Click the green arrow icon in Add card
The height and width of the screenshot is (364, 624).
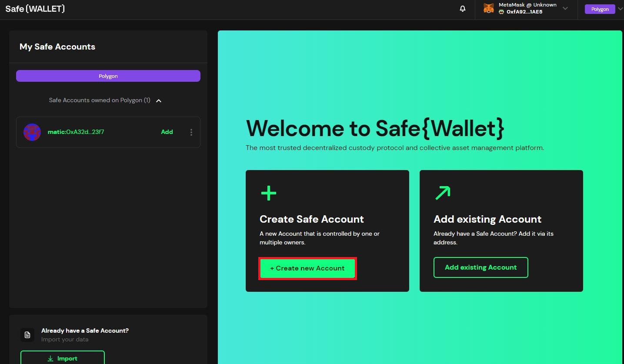(443, 193)
